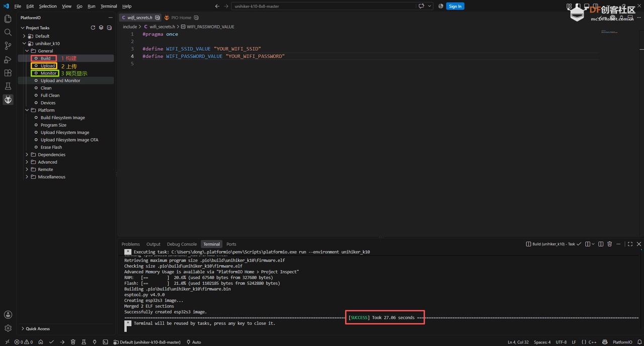Open the File menu
This screenshot has width=644, height=346.
pos(18,6)
